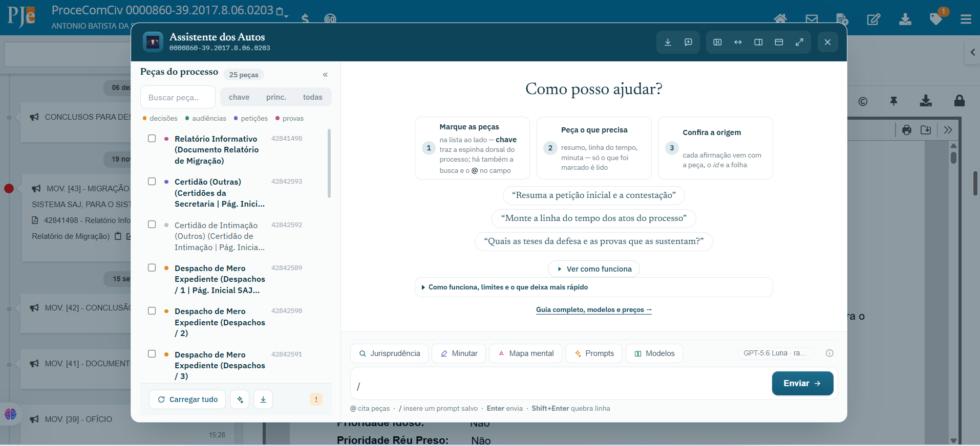Select the suggestion Resuma a petição inicial

pos(594,195)
